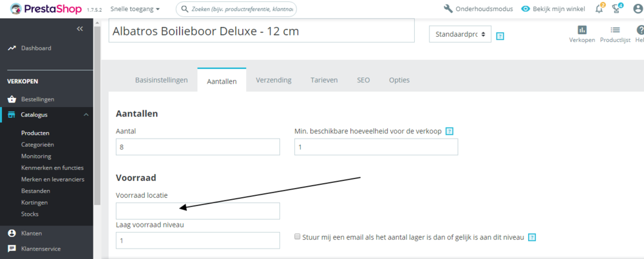Open the trophy merchant expertise icon
Image resolution: width=644 pixels, height=259 pixels.
[x=617, y=8]
